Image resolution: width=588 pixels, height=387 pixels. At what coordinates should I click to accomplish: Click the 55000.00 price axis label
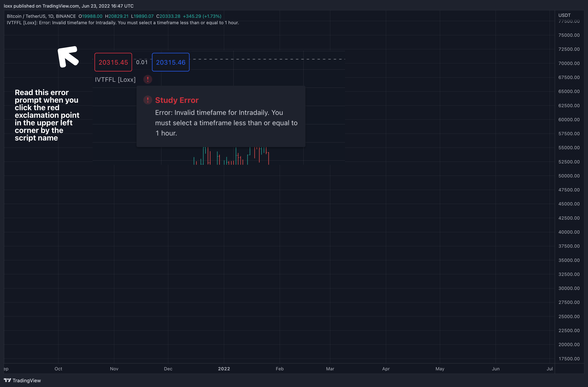tap(569, 148)
